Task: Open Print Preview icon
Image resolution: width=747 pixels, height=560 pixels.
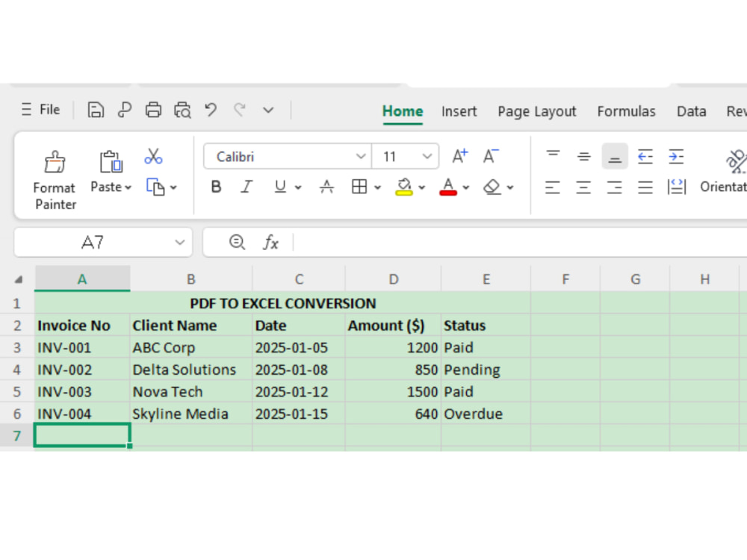Action: pyautogui.click(x=182, y=110)
